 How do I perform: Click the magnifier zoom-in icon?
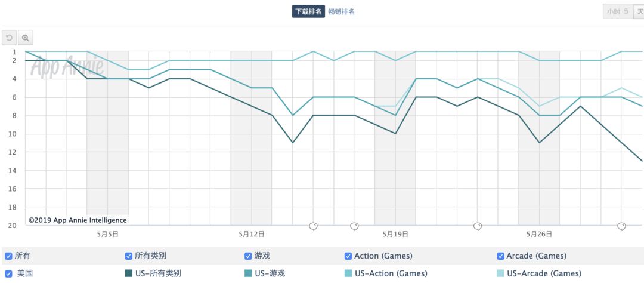pos(26,38)
